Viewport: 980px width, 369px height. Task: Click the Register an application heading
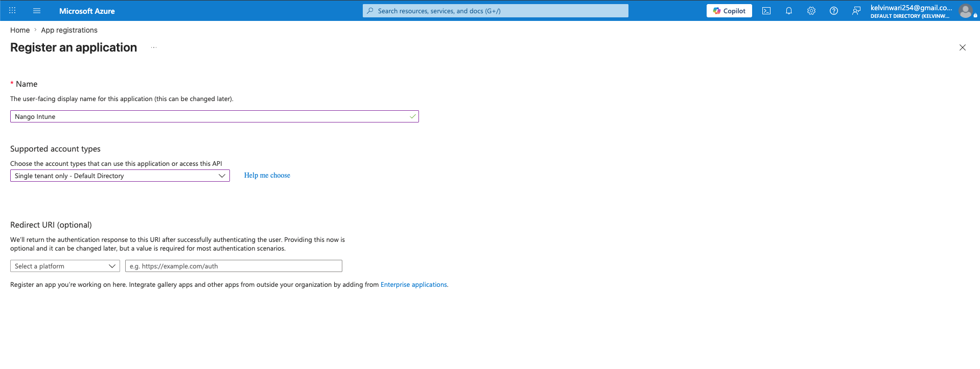tap(74, 47)
